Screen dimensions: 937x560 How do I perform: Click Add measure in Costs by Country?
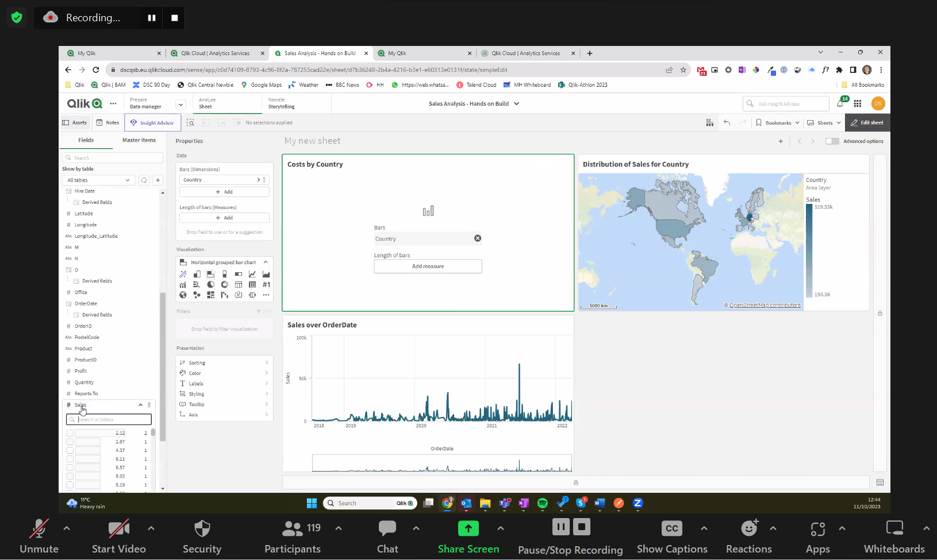(428, 266)
